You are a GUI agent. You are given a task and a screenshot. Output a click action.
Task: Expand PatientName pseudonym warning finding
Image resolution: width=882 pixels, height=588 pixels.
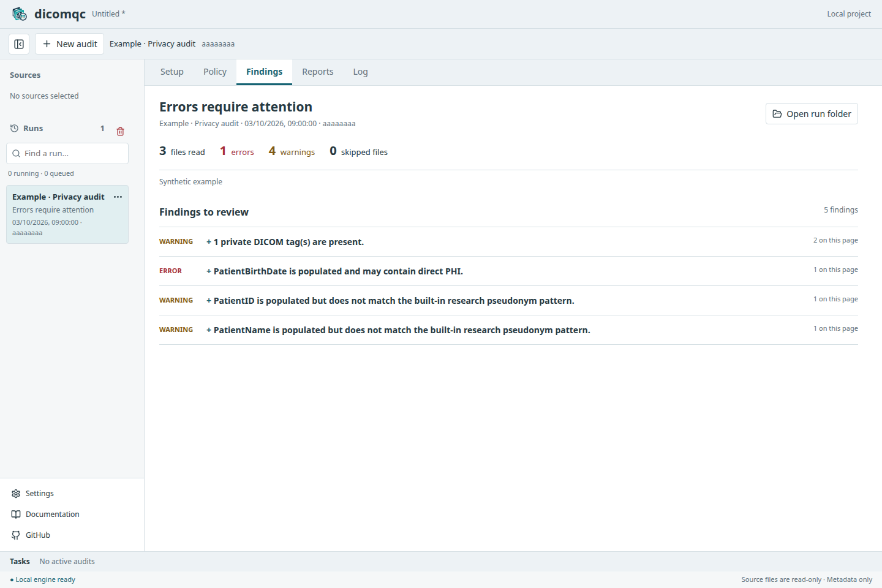(x=508, y=330)
